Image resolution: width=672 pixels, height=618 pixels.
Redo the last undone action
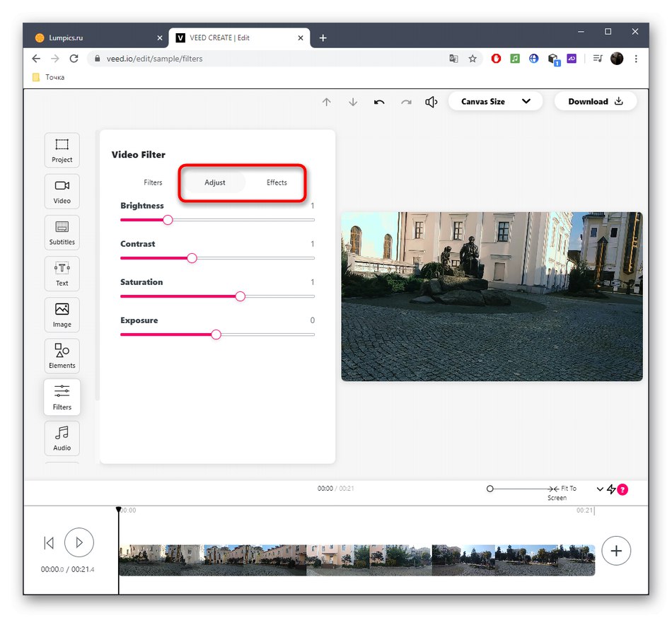[x=406, y=102]
